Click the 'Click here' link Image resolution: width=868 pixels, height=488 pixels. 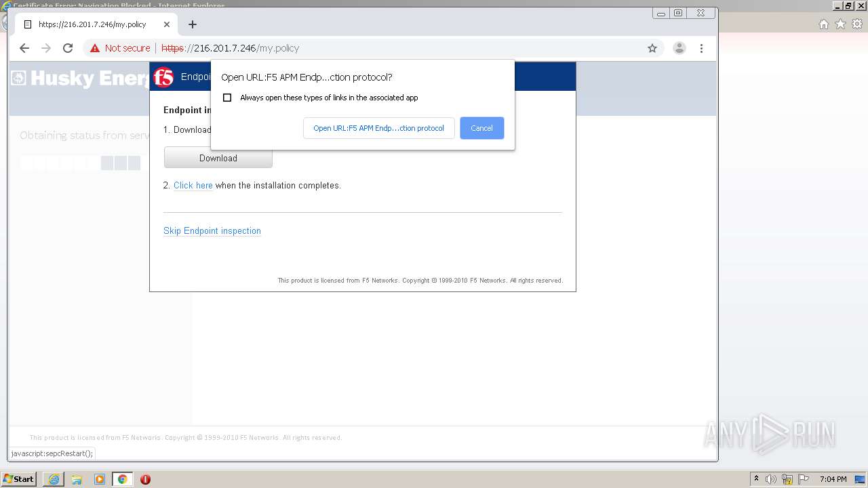(193, 185)
